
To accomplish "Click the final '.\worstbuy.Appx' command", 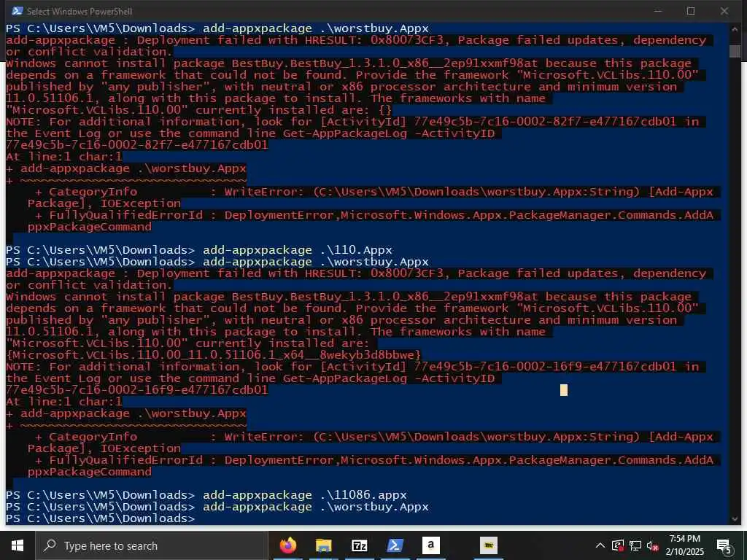I will coord(374,507).
